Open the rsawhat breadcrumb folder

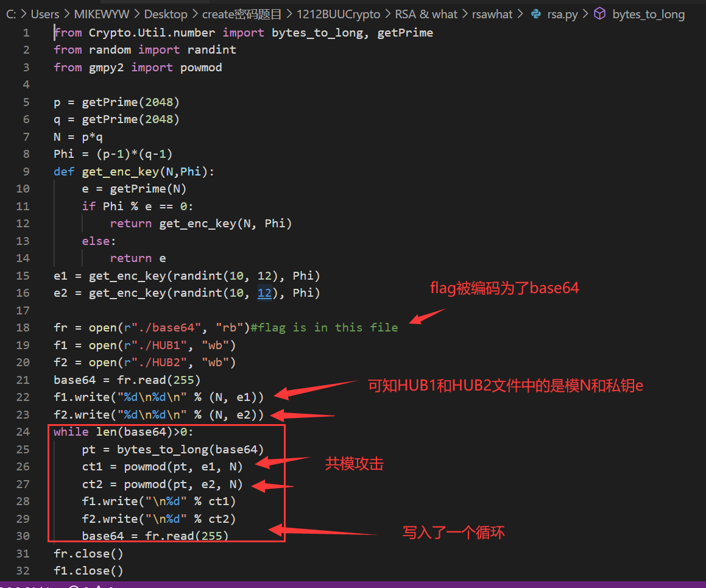point(492,15)
